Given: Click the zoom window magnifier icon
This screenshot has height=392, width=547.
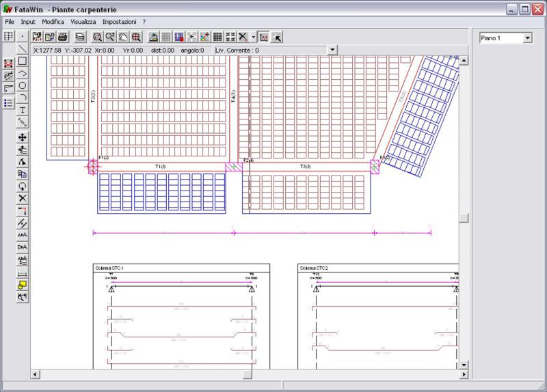Looking at the screenshot, I should coord(97,37).
